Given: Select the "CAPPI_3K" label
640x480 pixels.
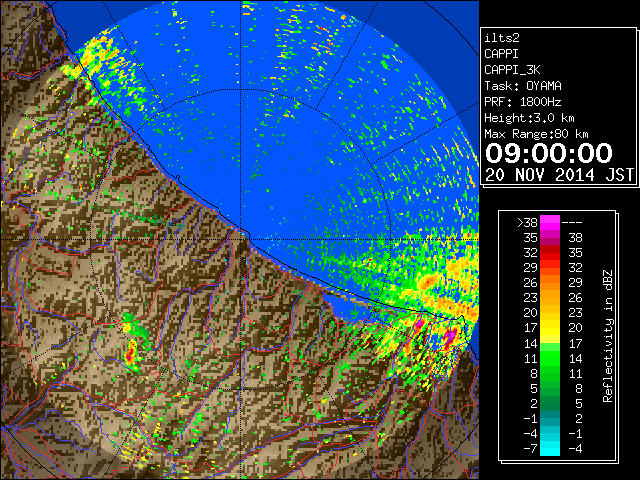Looking at the screenshot, I should click(512, 70).
